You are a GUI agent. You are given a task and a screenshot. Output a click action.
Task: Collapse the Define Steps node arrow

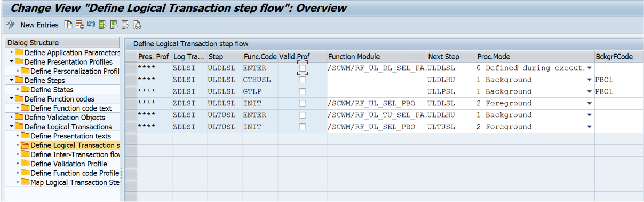(x=11, y=80)
